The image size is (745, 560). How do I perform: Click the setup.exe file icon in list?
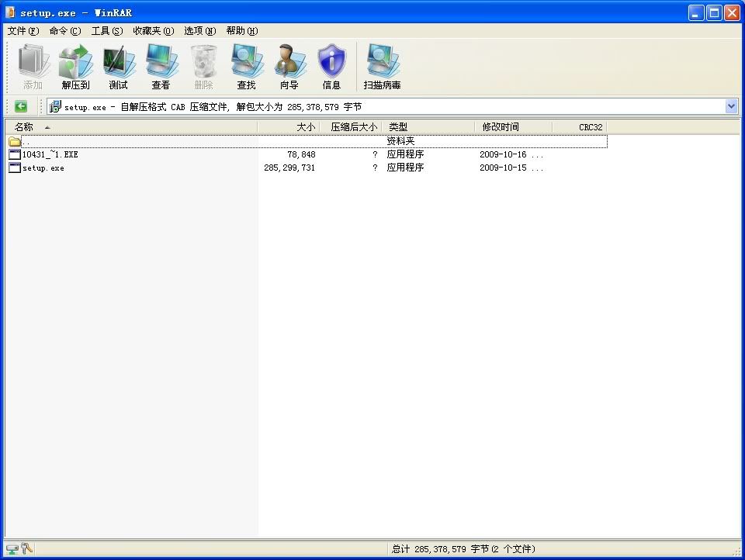pyautogui.click(x=15, y=168)
